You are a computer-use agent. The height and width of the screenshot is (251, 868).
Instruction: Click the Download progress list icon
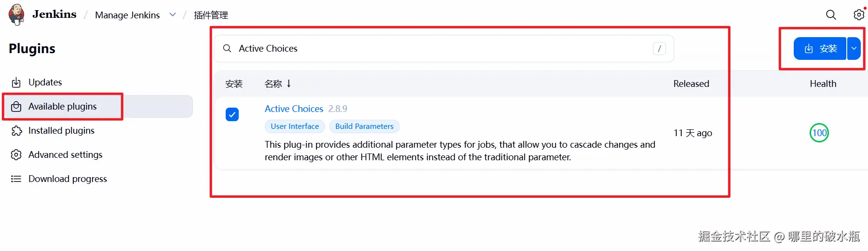coord(16,179)
